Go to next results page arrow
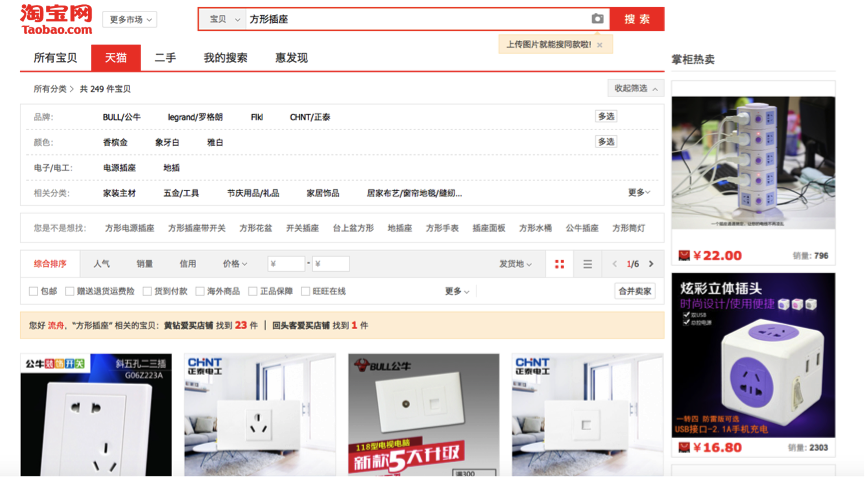 (x=651, y=264)
